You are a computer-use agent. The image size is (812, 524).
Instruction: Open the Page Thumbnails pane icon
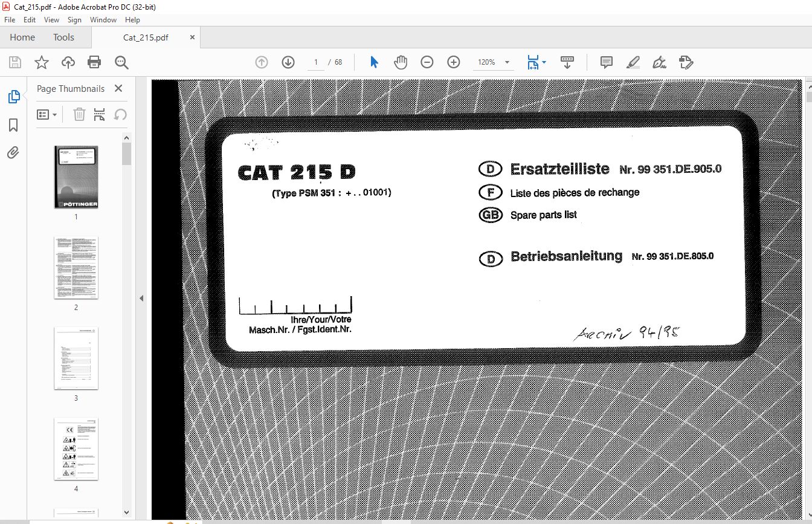(x=13, y=97)
